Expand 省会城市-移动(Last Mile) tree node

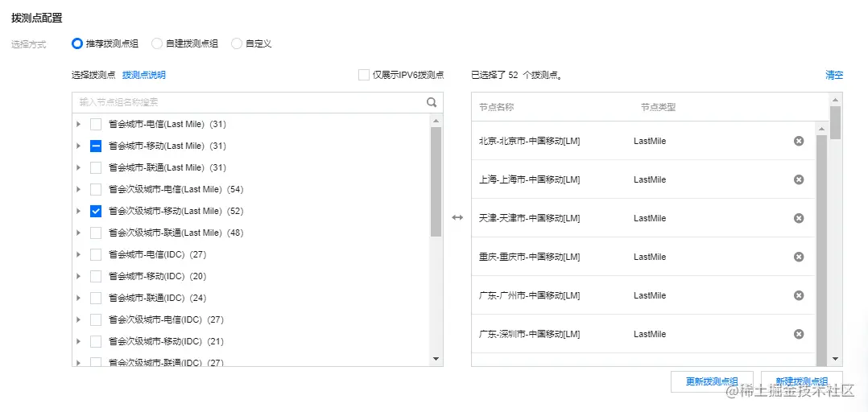(x=78, y=146)
